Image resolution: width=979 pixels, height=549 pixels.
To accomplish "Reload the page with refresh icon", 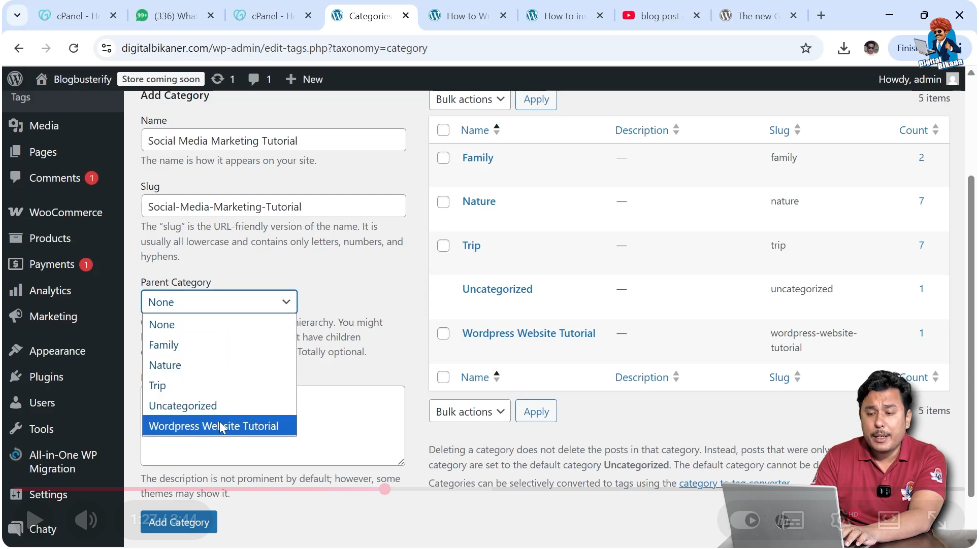I will [x=74, y=48].
